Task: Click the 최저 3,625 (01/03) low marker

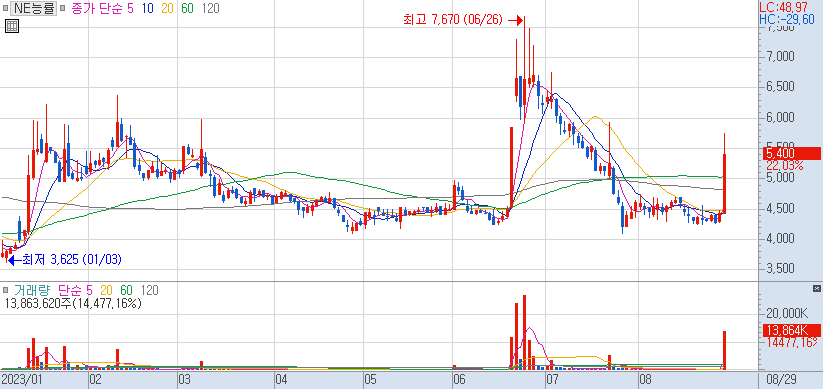Action: [64, 259]
